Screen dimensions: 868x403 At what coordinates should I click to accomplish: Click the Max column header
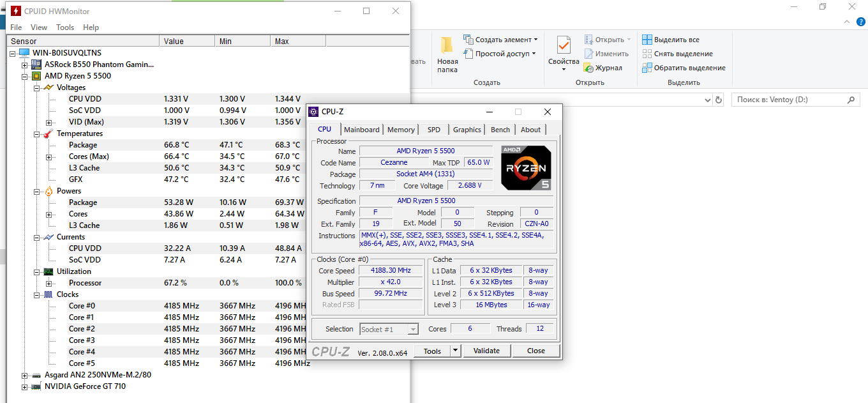(x=298, y=42)
